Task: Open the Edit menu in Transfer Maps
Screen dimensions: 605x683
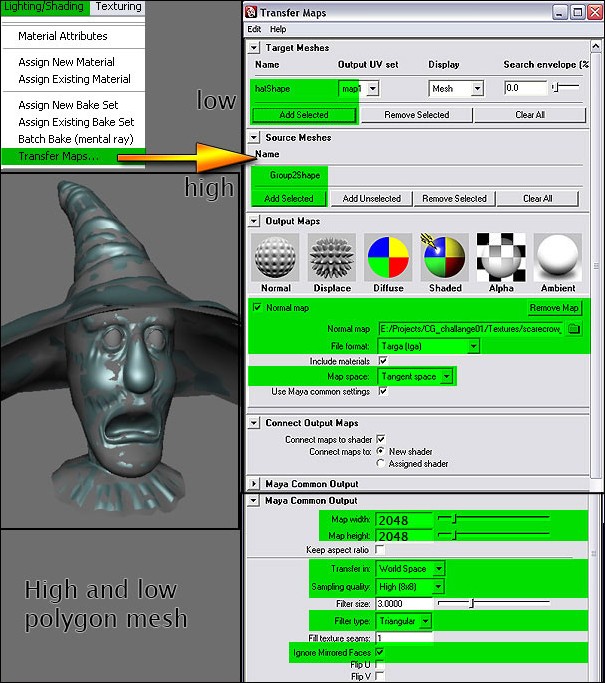Action: [x=254, y=29]
